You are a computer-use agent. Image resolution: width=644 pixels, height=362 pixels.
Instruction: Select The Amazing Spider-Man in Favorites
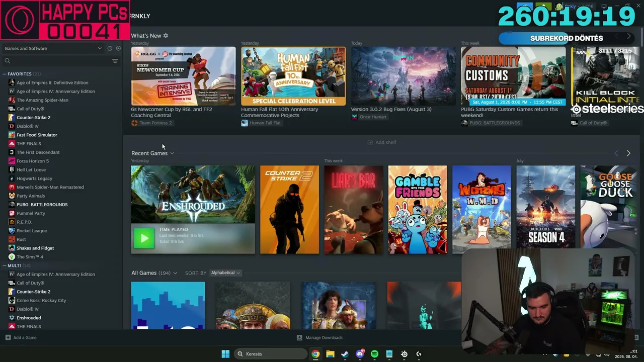[x=42, y=100]
